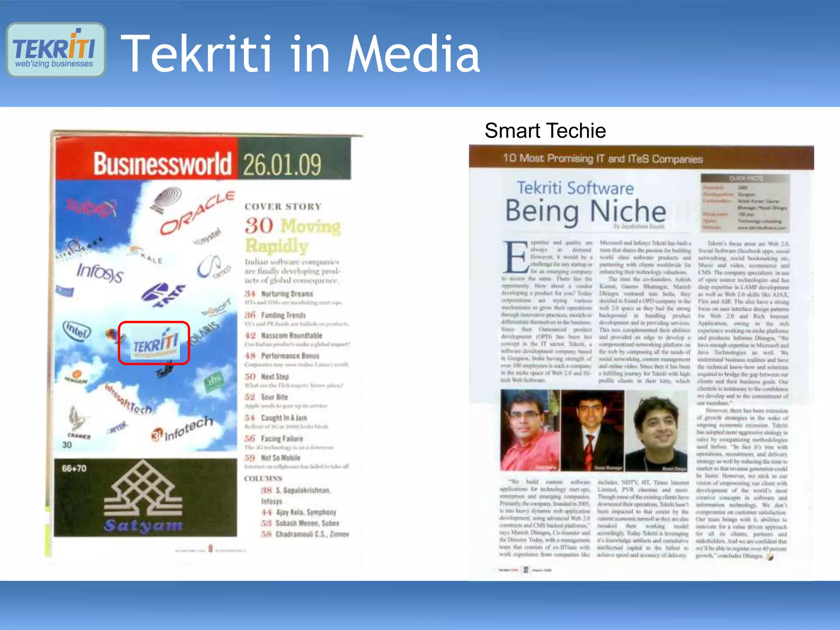
Task: Click the Satyam logo in dark box
Action: pyautogui.click(x=143, y=497)
